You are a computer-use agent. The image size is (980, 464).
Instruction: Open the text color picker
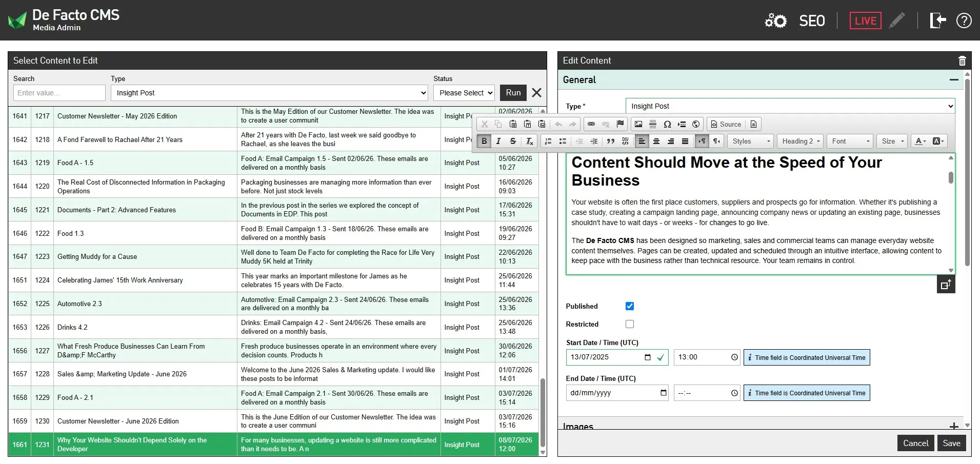[921, 142]
